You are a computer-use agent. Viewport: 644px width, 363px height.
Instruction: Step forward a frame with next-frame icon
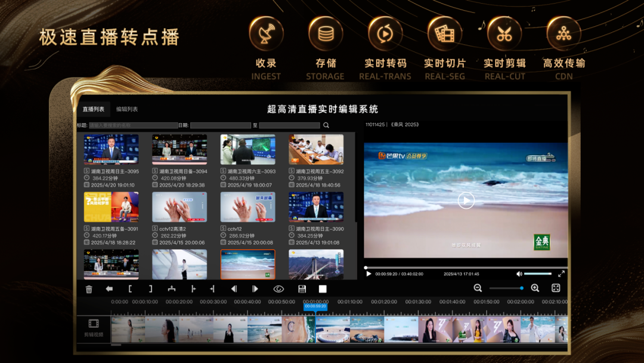[255, 288]
